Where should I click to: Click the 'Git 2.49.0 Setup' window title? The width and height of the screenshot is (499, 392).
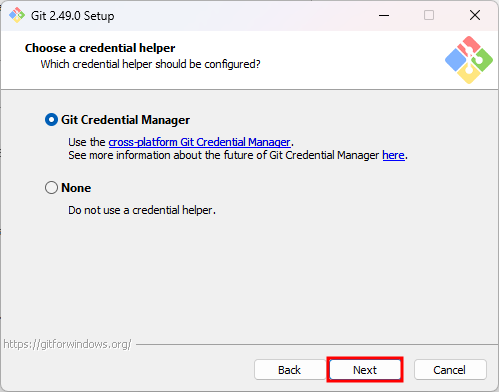pyautogui.click(x=73, y=16)
